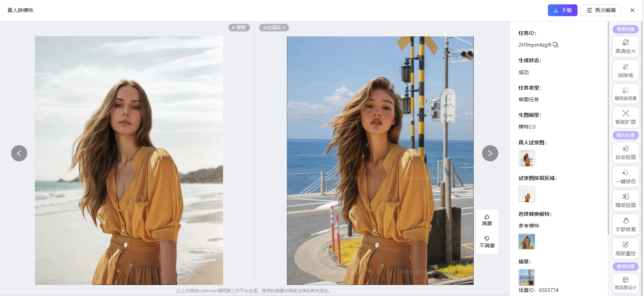This screenshot has height=296, width=644.
Task: Select the 一键换色 recolor tool
Action: click(626, 177)
